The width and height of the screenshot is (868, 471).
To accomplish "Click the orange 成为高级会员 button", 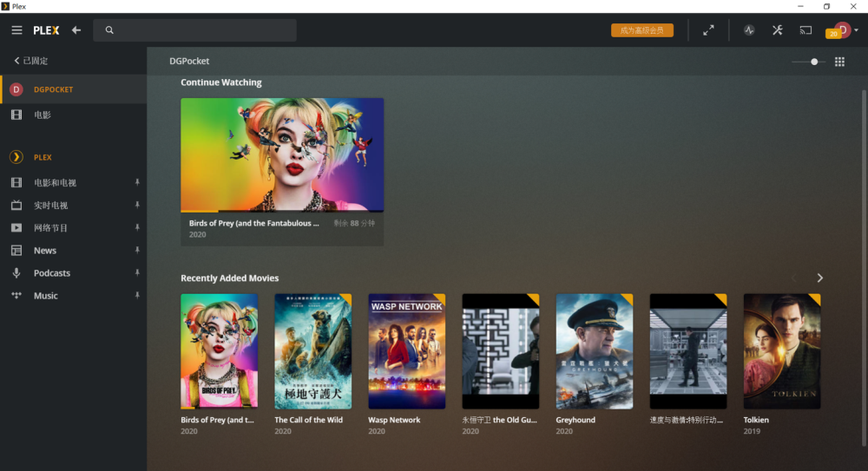I will coord(642,30).
